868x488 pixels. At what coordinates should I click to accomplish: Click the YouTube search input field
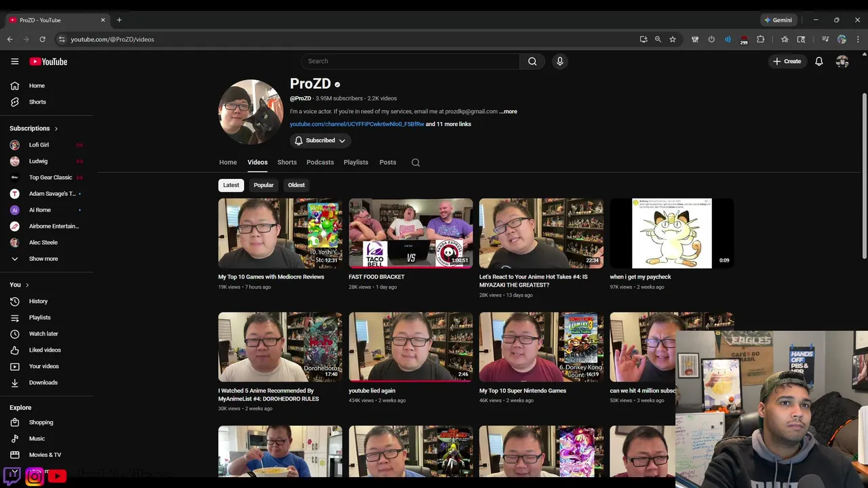pos(410,61)
